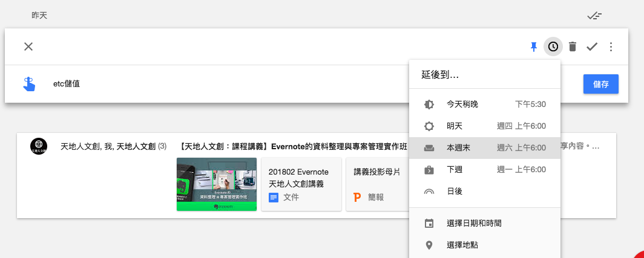
Task: Click the reminder finger icon beside etc儲值
Action: point(28,84)
